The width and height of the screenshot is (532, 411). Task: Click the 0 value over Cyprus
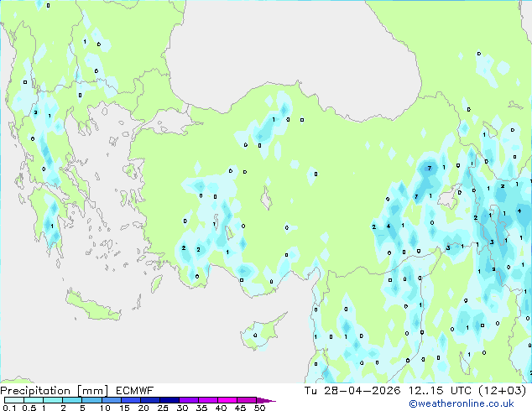pyautogui.click(x=255, y=336)
